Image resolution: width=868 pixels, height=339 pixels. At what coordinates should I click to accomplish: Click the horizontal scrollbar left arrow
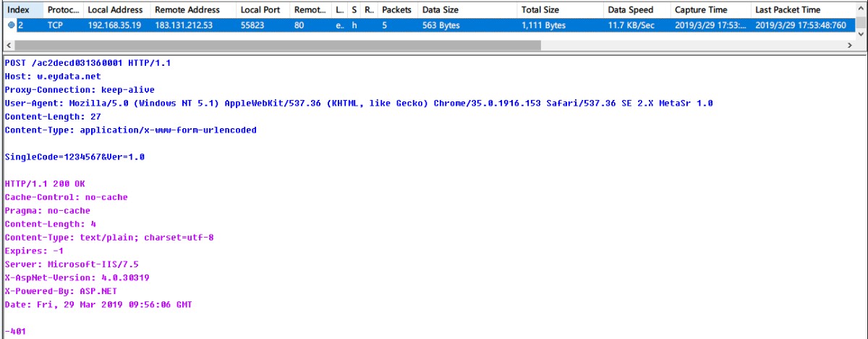(x=8, y=45)
